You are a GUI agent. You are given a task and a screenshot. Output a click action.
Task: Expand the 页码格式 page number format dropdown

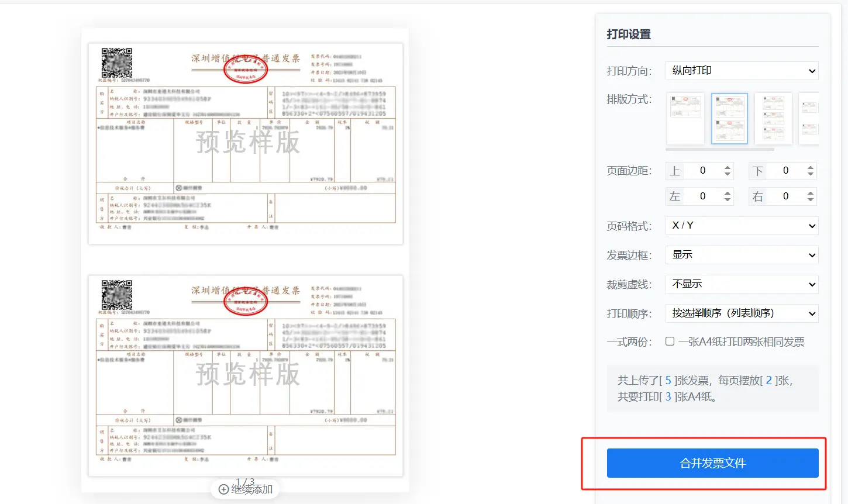pos(742,226)
